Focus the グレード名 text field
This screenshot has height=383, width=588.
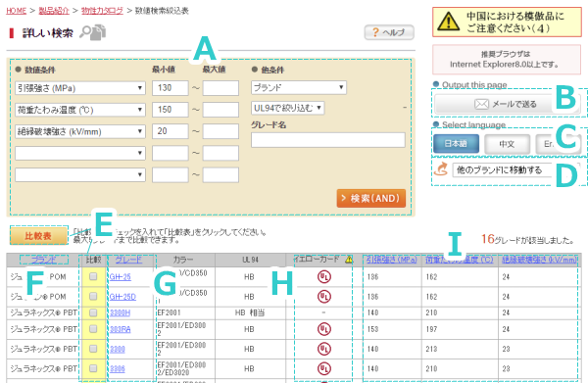pos(328,140)
